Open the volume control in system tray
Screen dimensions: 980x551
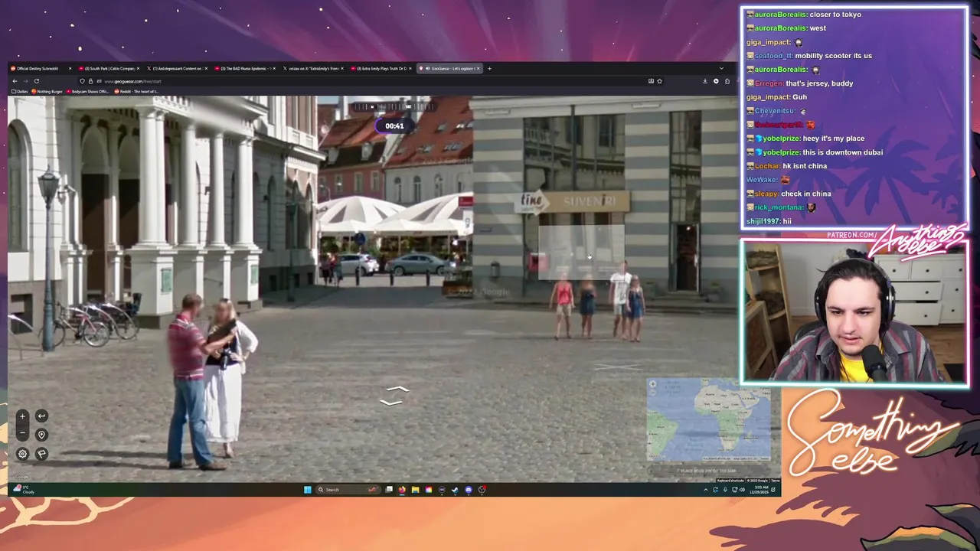coord(742,490)
